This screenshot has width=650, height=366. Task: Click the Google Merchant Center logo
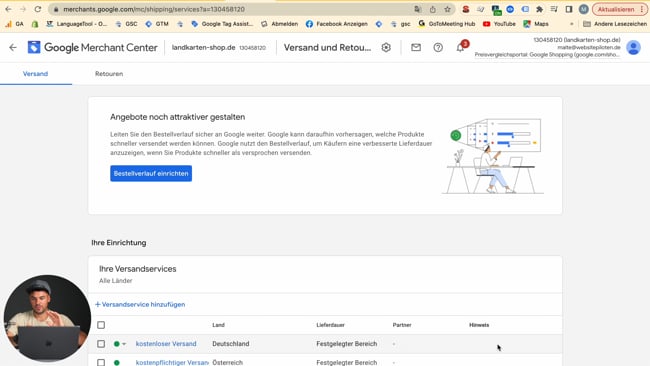pos(92,48)
